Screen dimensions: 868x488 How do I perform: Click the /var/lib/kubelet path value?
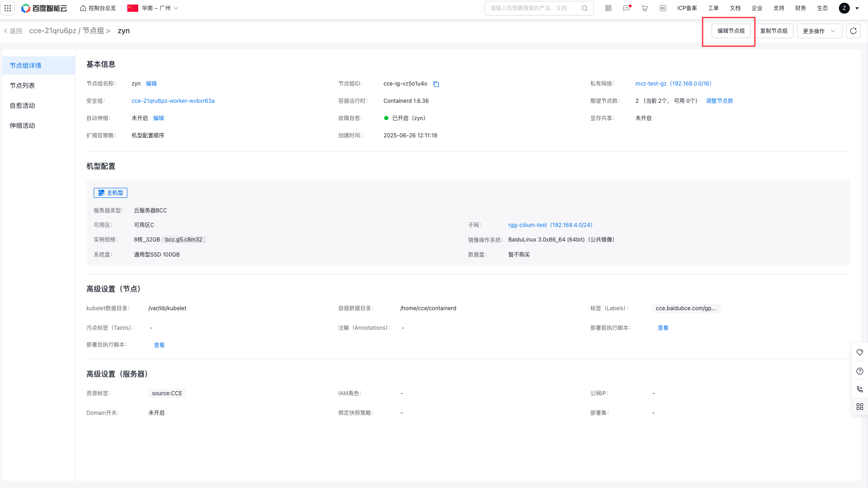167,308
